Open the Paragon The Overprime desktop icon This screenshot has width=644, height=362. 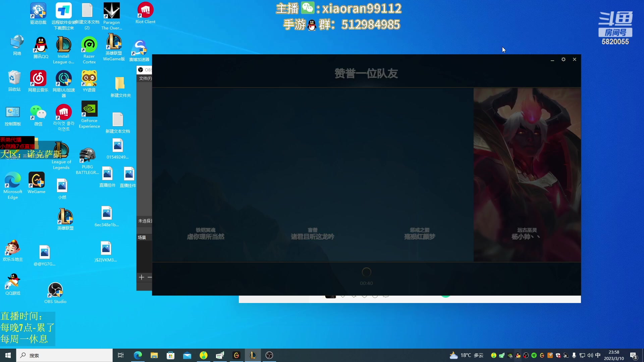pyautogui.click(x=112, y=16)
